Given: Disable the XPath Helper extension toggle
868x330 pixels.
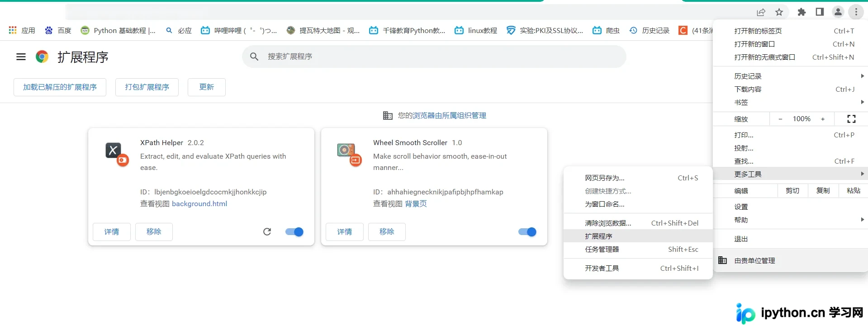Looking at the screenshot, I should coord(294,232).
